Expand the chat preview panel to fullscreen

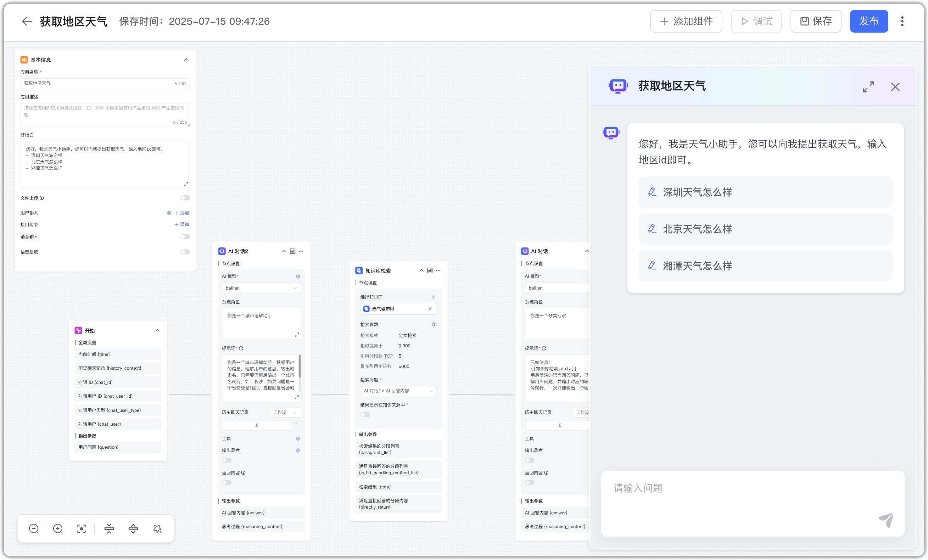click(x=868, y=87)
